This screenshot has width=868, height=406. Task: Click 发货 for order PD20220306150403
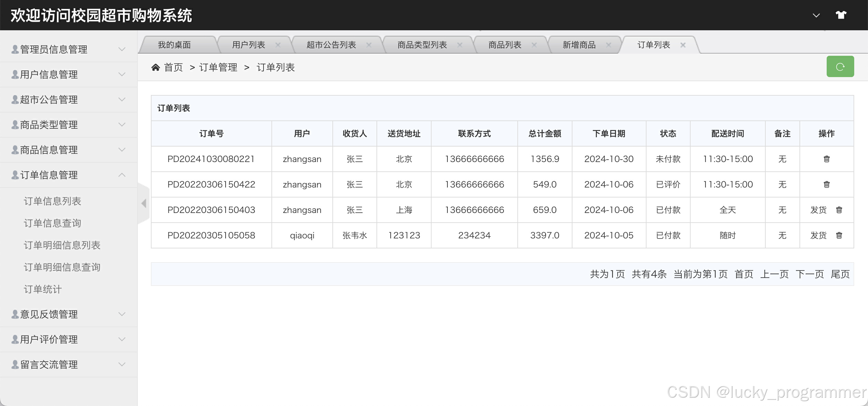(818, 210)
